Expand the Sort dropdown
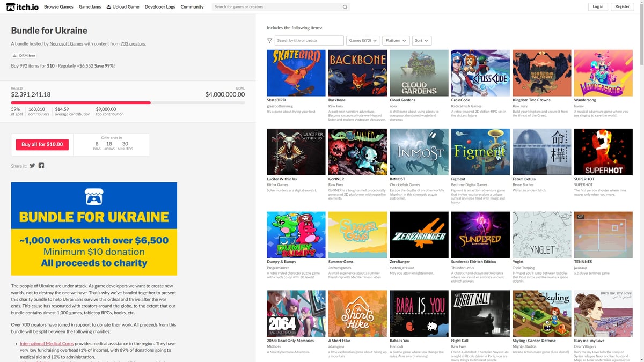 [422, 41]
